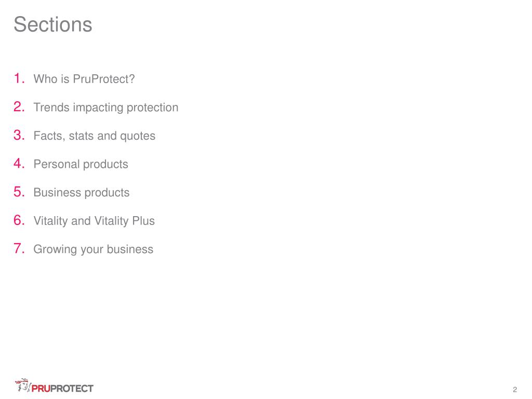
Task: Click the Sections slide title
Action: tap(53, 24)
